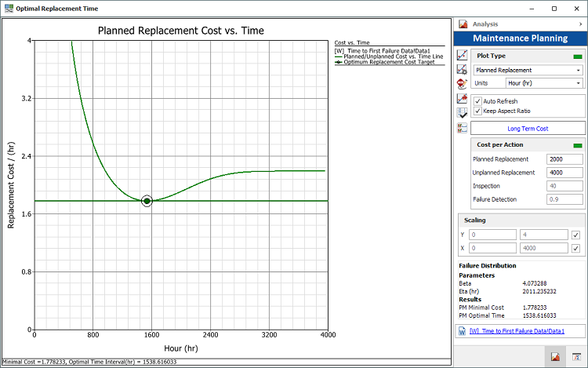Click the Cost vs. Time legend title
The image size is (588, 368).
(x=352, y=42)
